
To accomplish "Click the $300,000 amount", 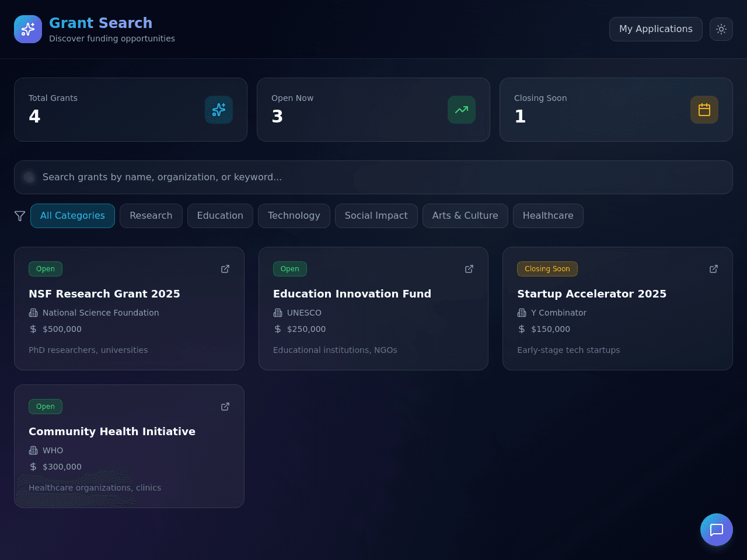I will [62, 467].
